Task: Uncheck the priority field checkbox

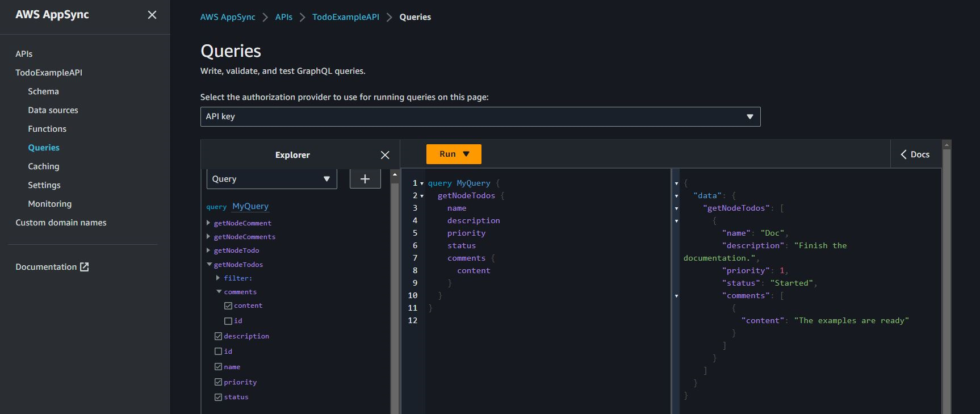Action: pyautogui.click(x=218, y=382)
